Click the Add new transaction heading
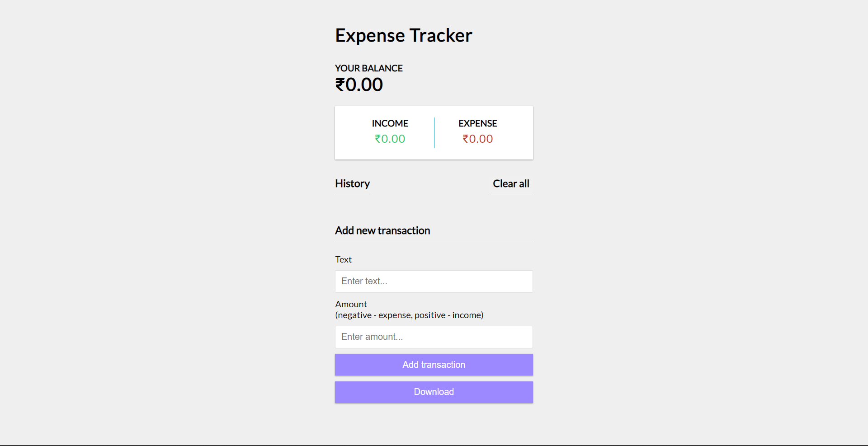This screenshot has height=446, width=868. [x=382, y=230]
